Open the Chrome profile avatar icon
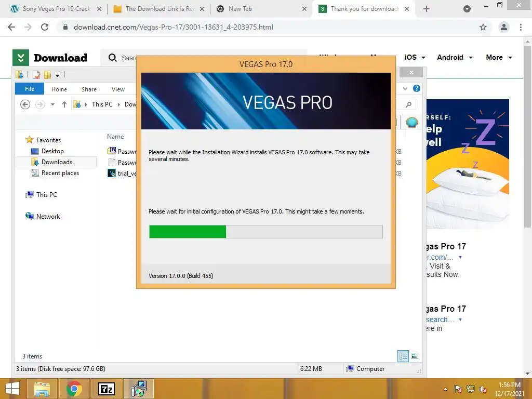This screenshot has width=532, height=399. point(504,27)
